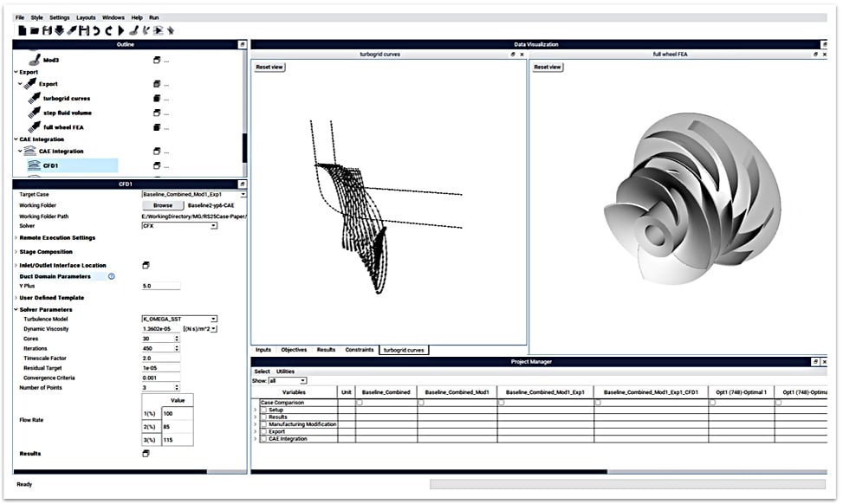This screenshot has height=504, width=843.
Task: Open the Layouts menu
Action: 86,17
